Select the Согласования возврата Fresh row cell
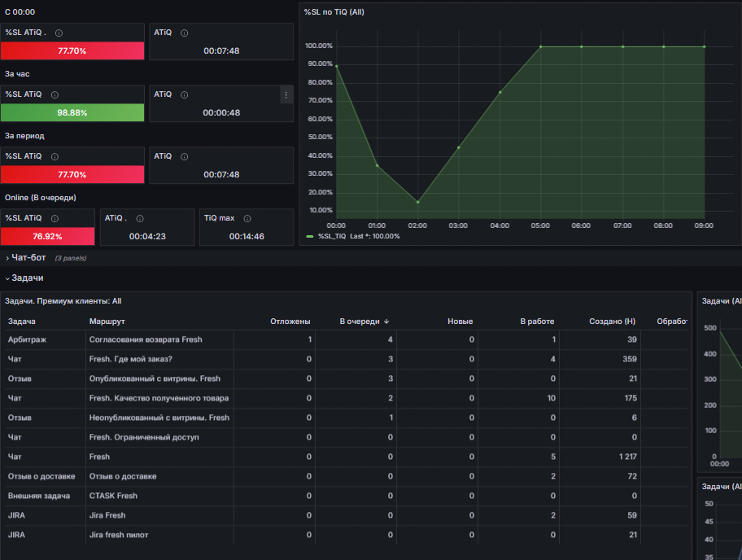 [146, 339]
